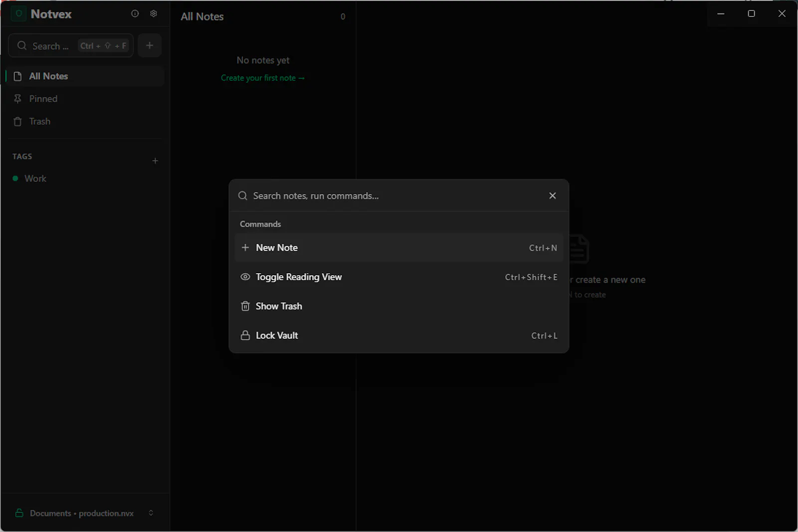Click the Commands section header
Image resolution: width=798 pixels, height=532 pixels.
(x=260, y=224)
